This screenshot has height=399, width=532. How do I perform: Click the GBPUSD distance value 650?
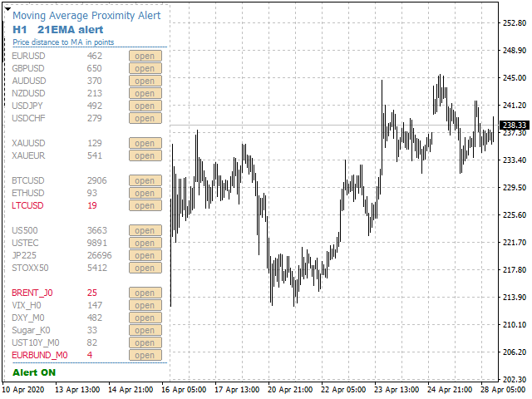click(94, 68)
